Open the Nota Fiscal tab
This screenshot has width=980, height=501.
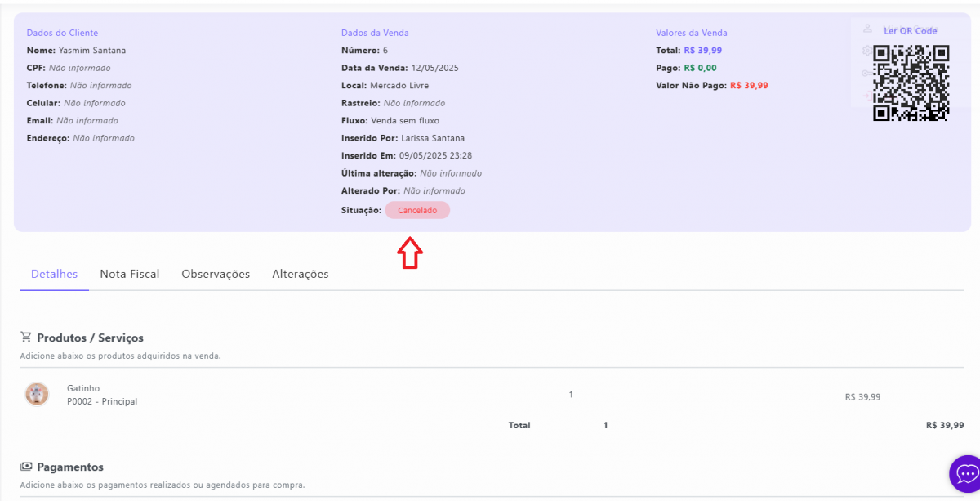(129, 274)
